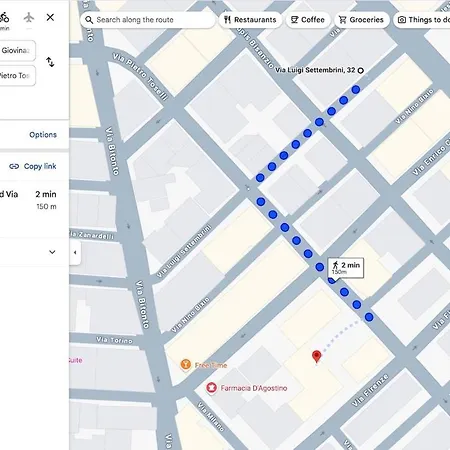Click the Via Pietro Toselli street label
Viewport: 450px width, 450px height.
point(140,77)
